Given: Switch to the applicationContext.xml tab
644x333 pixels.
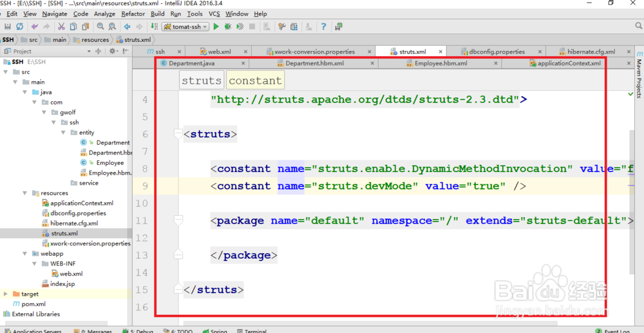Looking at the screenshot, I should (569, 64).
